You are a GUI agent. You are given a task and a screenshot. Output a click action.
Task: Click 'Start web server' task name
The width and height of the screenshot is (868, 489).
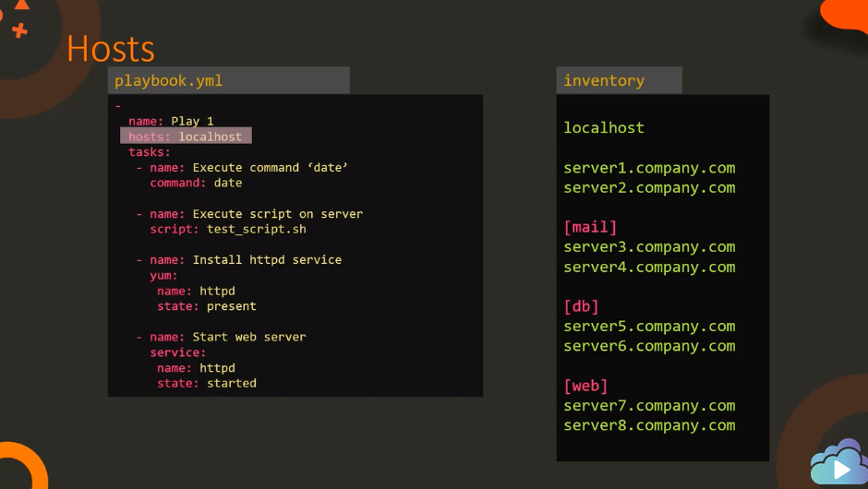[x=249, y=337]
